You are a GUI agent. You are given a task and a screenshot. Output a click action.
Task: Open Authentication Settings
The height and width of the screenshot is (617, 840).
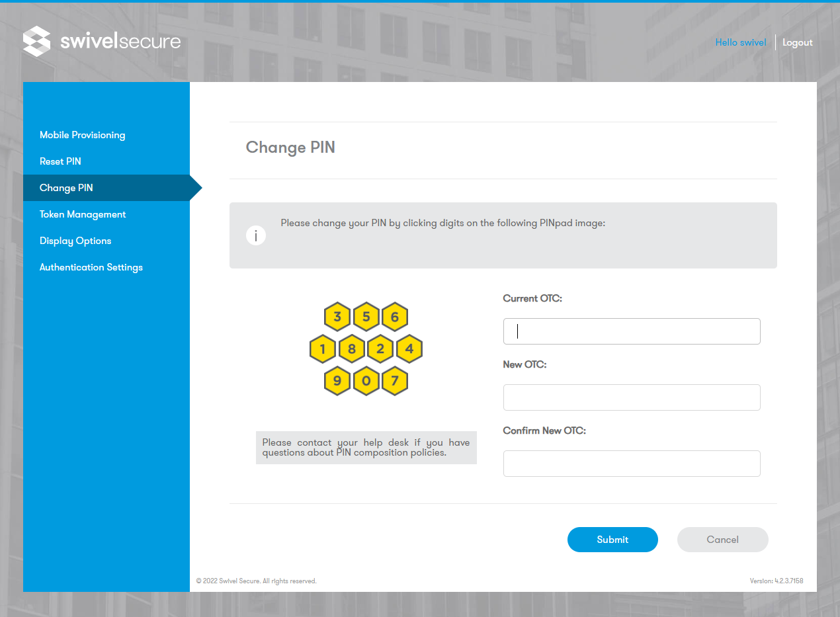pyautogui.click(x=91, y=267)
